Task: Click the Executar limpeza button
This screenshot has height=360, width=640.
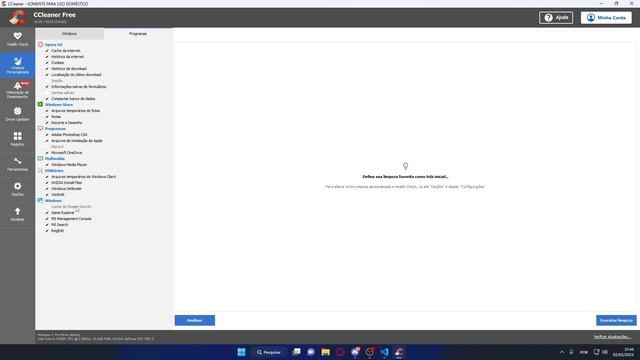Action: tap(616, 320)
